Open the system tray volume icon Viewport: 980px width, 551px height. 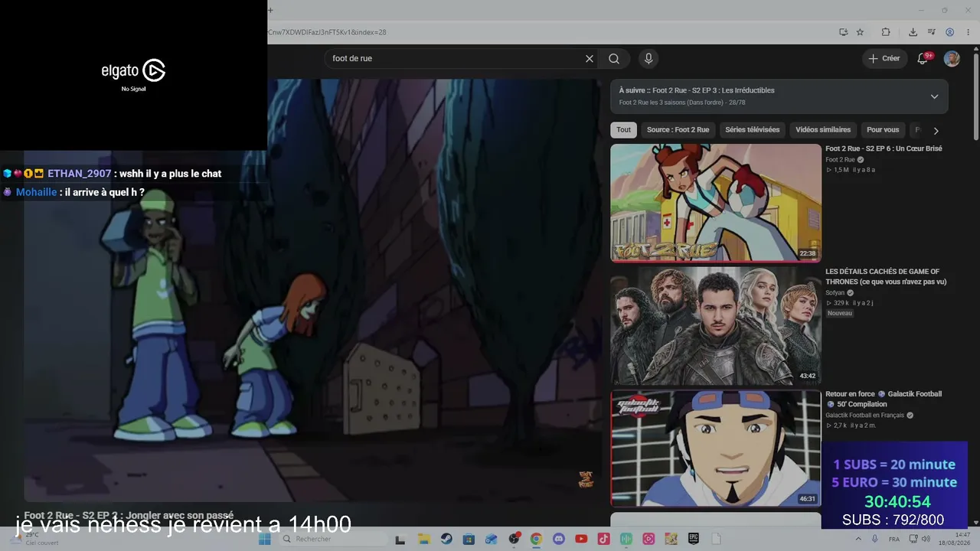[x=926, y=540]
